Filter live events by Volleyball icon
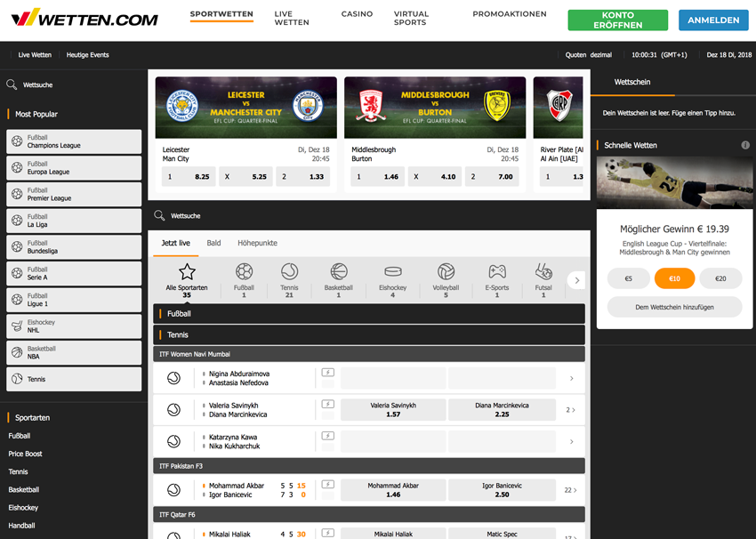The width and height of the screenshot is (756, 539). [x=446, y=272]
